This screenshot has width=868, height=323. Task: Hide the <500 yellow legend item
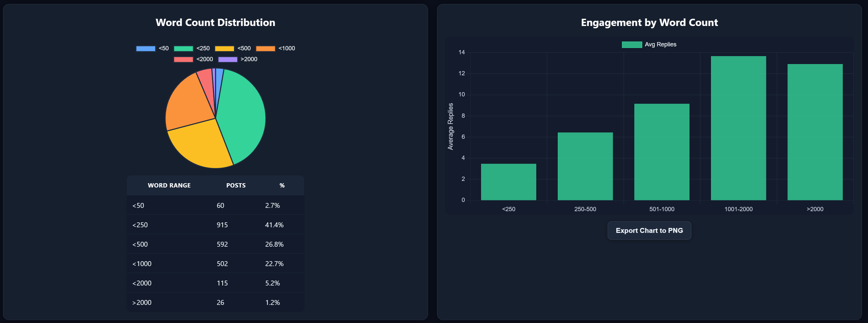(x=224, y=48)
